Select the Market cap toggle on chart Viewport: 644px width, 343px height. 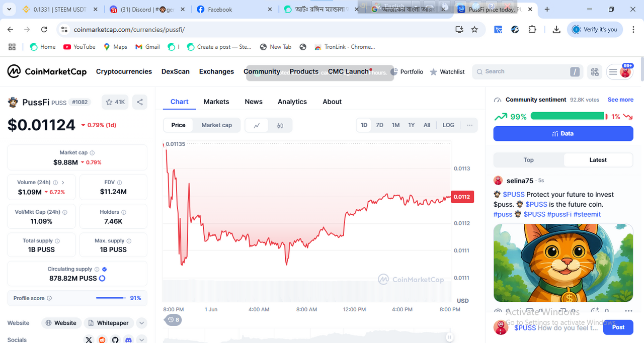(217, 125)
